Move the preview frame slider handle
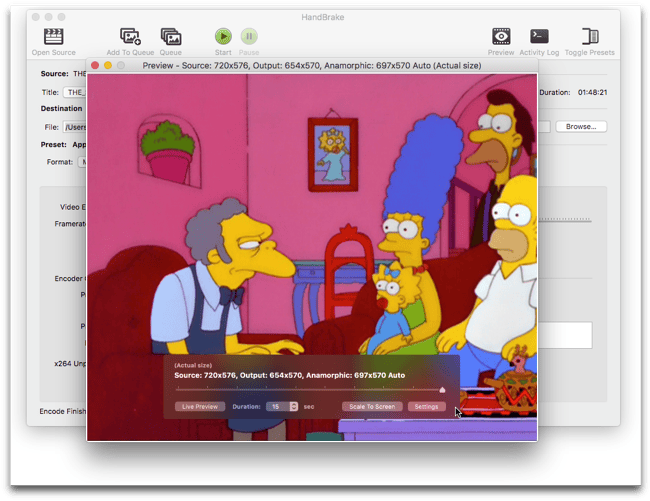The height and width of the screenshot is (501, 650). [x=442, y=390]
